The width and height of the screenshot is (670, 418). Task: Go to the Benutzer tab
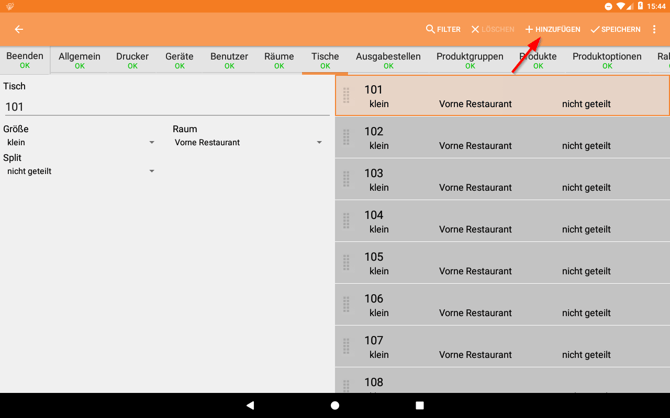click(x=229, y=60)
